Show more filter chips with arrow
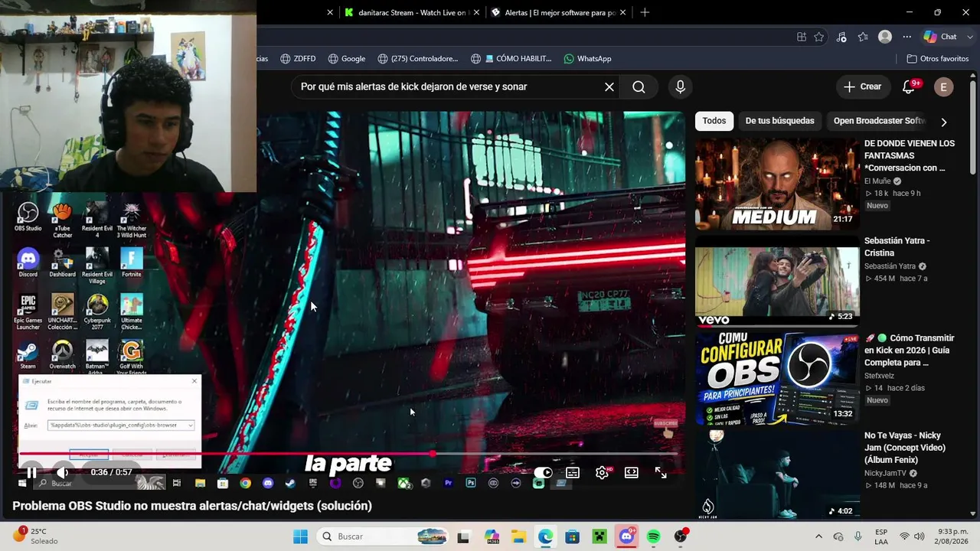The width and height of the screenshot is (980, 551). tap(943, 122)
